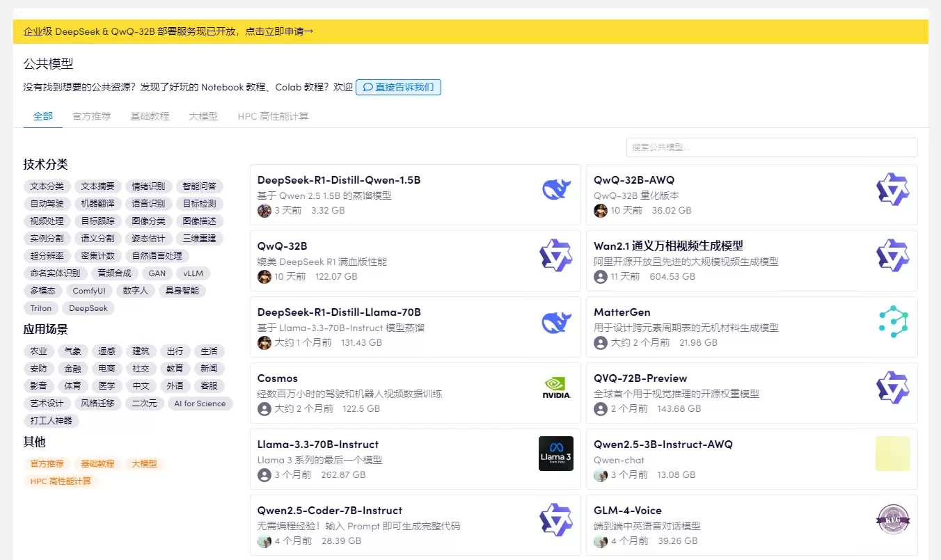Screen dimensions: 941x560
Task: Click the Qwen logo on QwQ-32B-AWQ card
Action: pyautogui.click(x=893, y=189)
